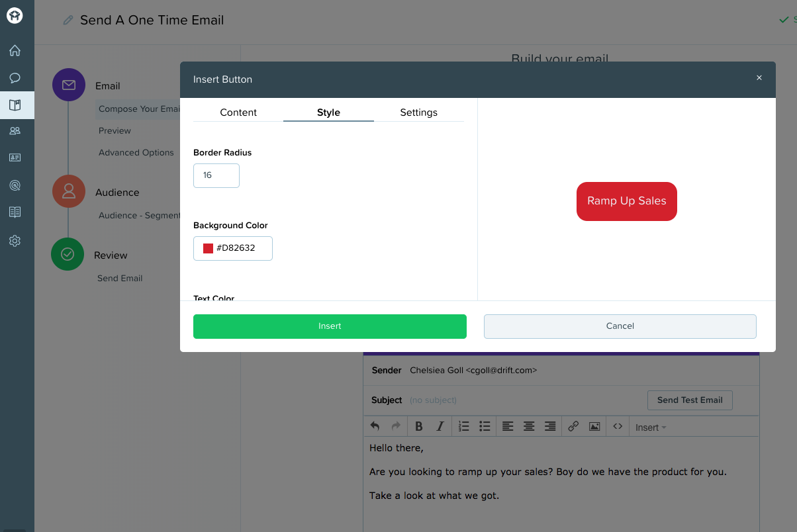The width and height of the screenshot is (797, 532).
Task: Click the Email section heading
Action: pyautogui.click(x=108, y=86)
